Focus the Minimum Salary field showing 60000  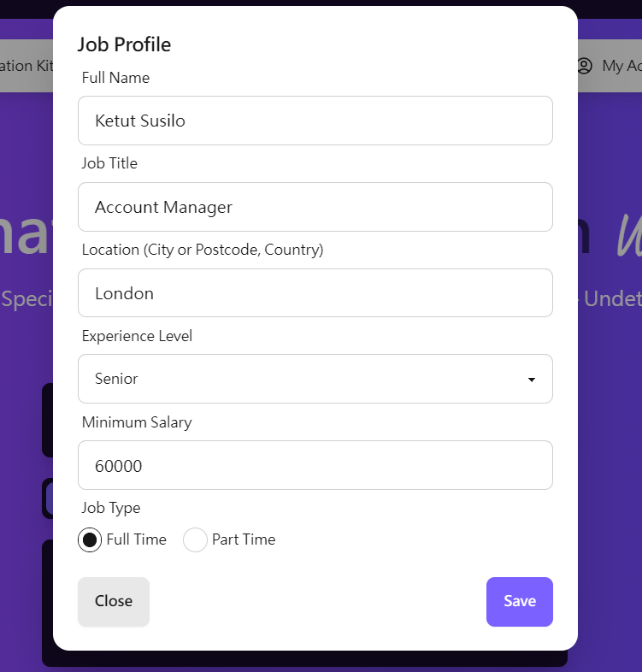[x=315, y=465]
